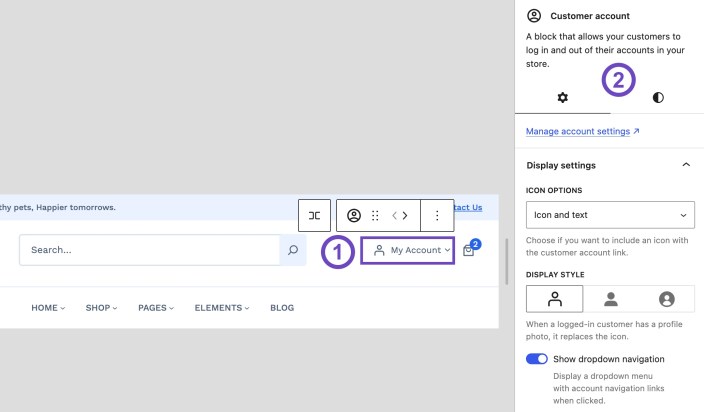Click the Customer account block icon in toolbar

coord(354,215)
